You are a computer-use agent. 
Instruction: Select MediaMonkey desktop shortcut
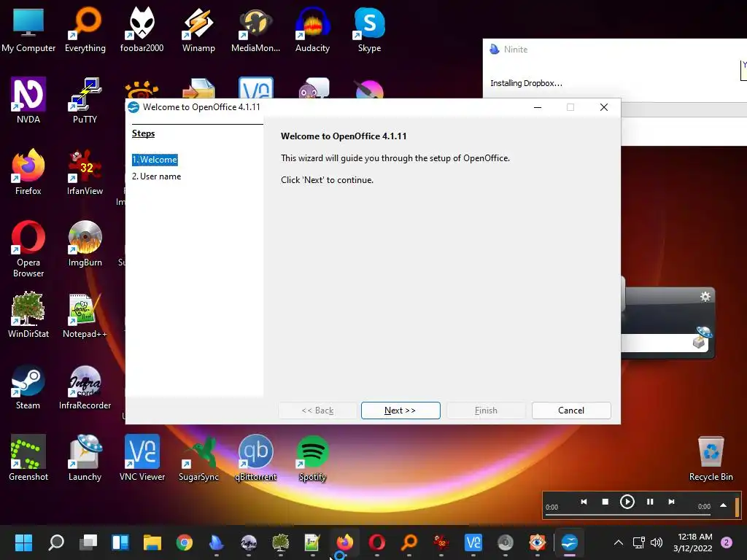click(x=256, y=29)
